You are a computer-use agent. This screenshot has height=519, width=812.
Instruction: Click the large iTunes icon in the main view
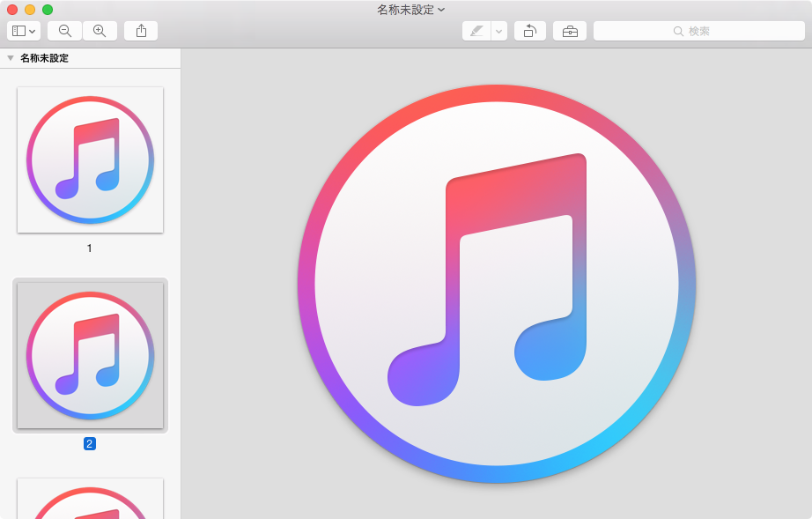tap(497, 284)
